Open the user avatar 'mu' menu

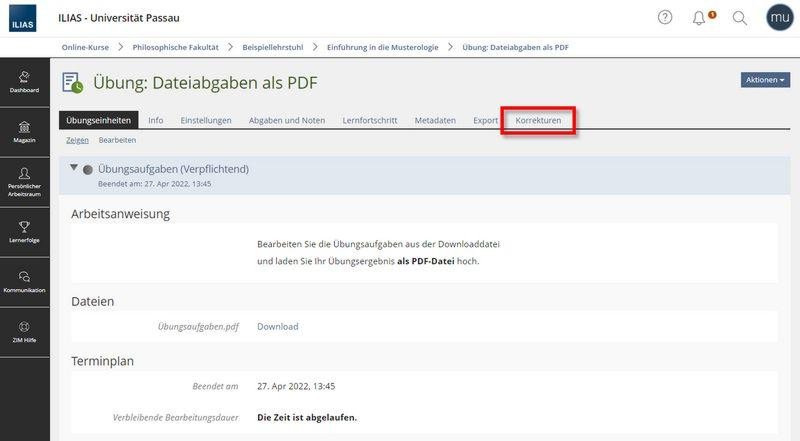(x=779, y=18)
